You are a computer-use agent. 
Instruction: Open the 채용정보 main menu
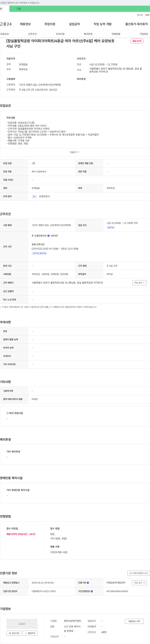point(25,24)
